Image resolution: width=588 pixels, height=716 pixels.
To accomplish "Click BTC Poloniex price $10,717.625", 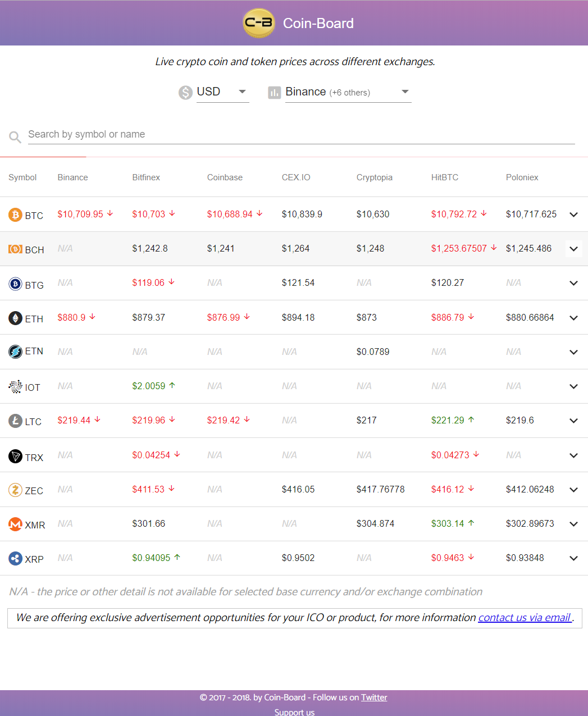I will [531, 214].
